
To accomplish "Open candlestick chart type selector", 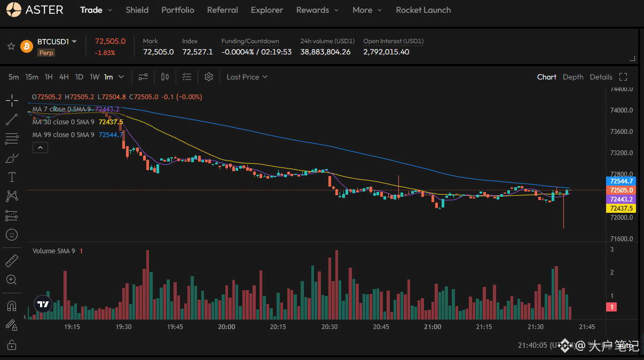I will [165, 77].
